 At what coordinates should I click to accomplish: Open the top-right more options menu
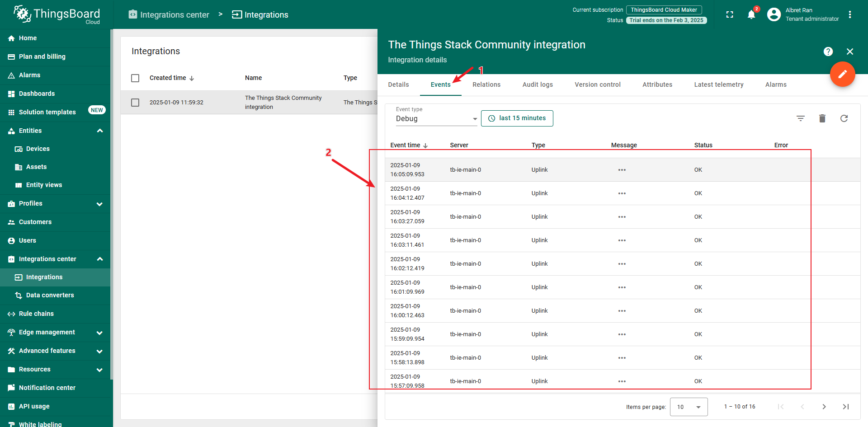(850, 14)
